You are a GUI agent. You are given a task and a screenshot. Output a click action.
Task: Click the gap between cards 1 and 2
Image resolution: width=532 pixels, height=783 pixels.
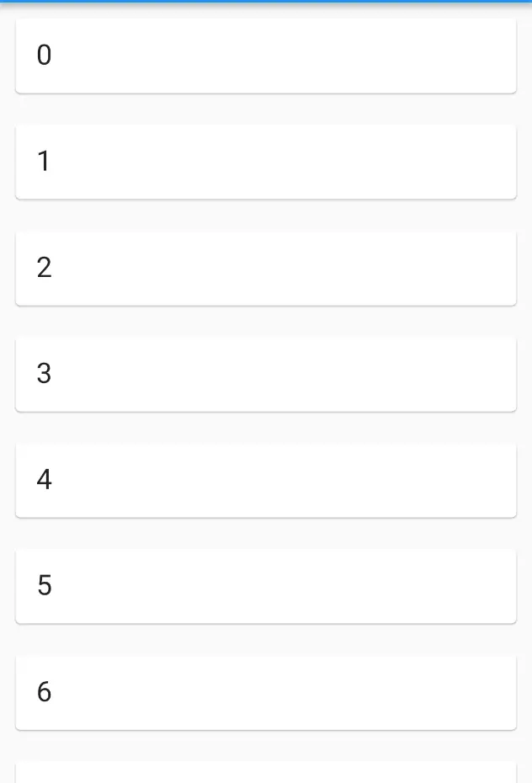[x=266, y=216]
